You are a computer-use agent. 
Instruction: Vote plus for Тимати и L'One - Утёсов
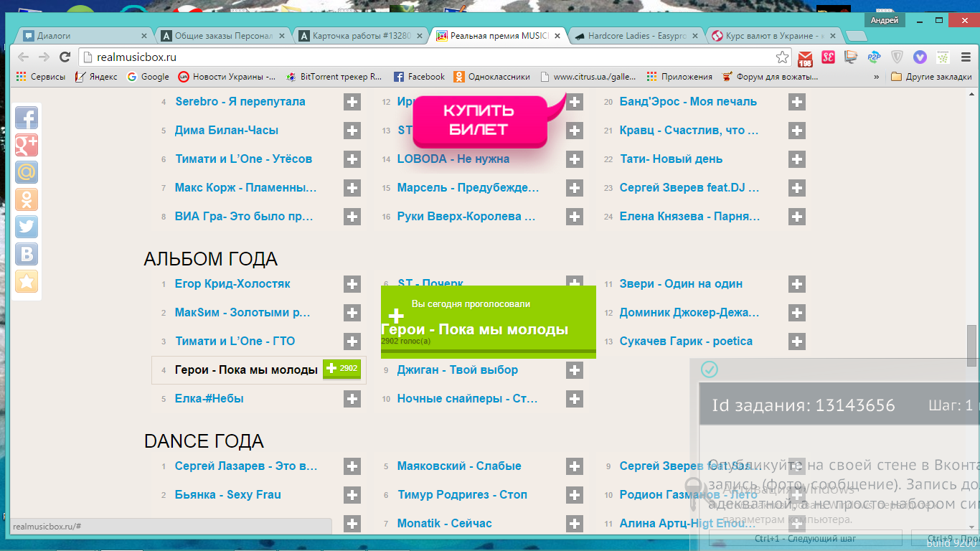[352, 159]
